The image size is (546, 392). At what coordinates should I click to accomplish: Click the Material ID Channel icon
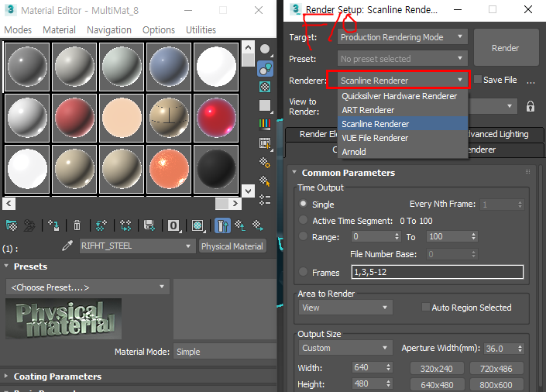tap(173, 225)
